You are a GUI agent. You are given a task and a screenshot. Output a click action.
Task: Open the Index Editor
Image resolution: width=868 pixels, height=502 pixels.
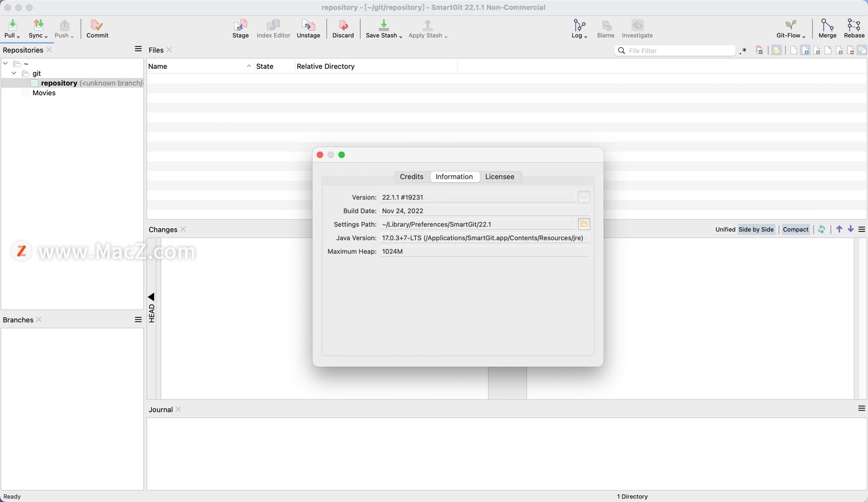[x=273, y=29]
